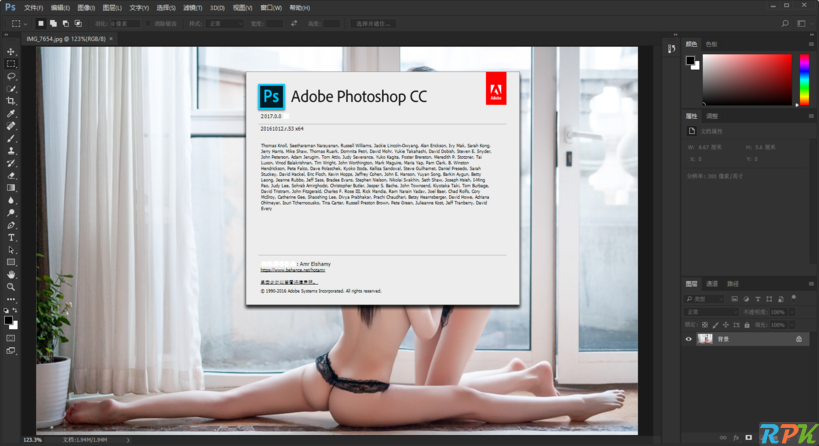
Task: Open the layer filter type dropdown
Action: (x=704, y=299)
